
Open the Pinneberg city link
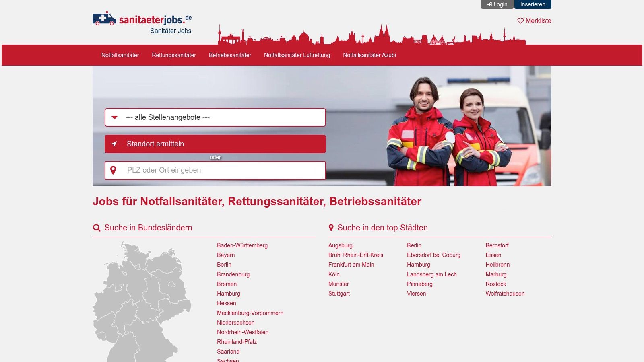tap(420, 284)
